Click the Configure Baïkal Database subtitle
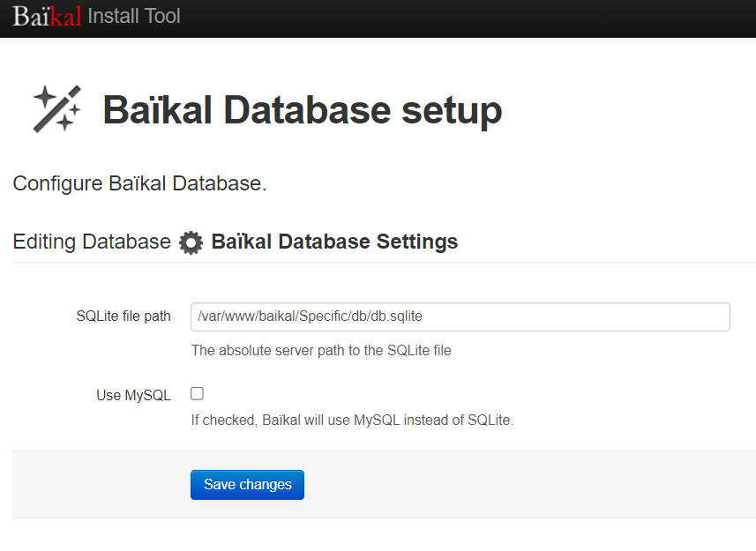This screenshot has height=551, width=756. click(139, 183)
